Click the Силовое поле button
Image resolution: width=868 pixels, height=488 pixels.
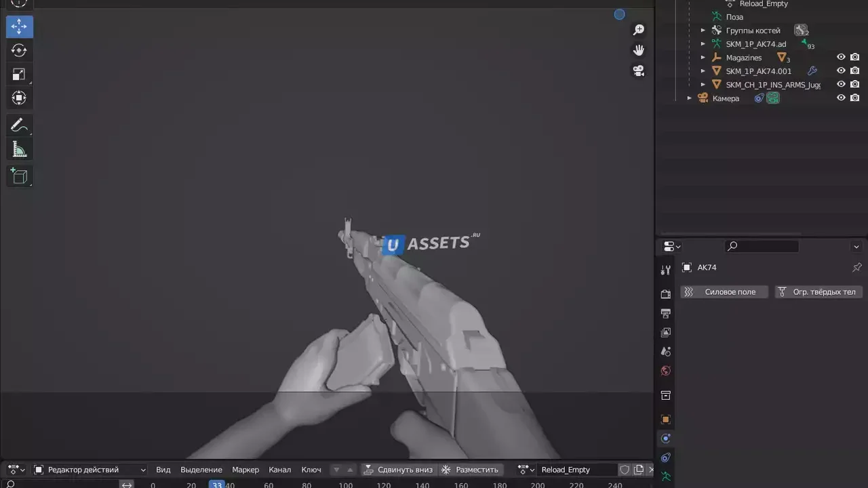pyautogui.click(x=724, y=291)
